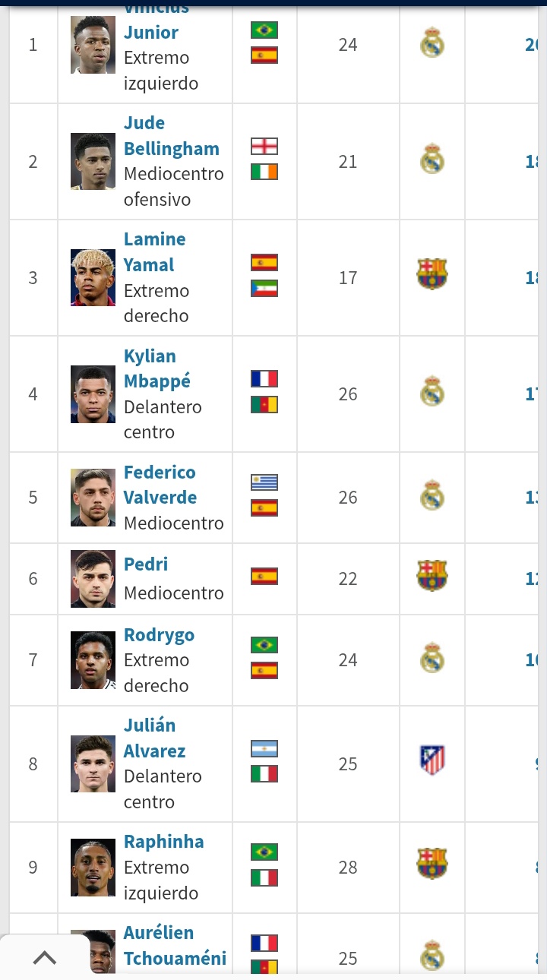Select Pedri's name link

pyautogui.click(x=146, y=564)
